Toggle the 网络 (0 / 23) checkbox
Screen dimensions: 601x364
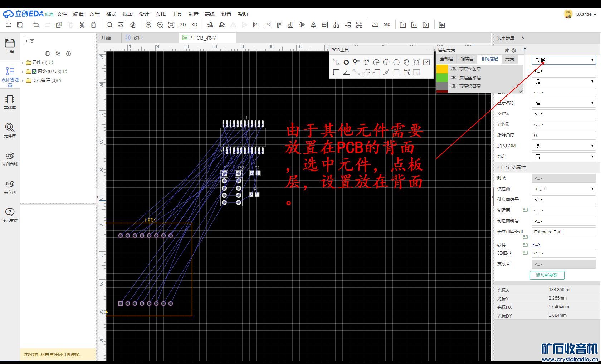34,72
